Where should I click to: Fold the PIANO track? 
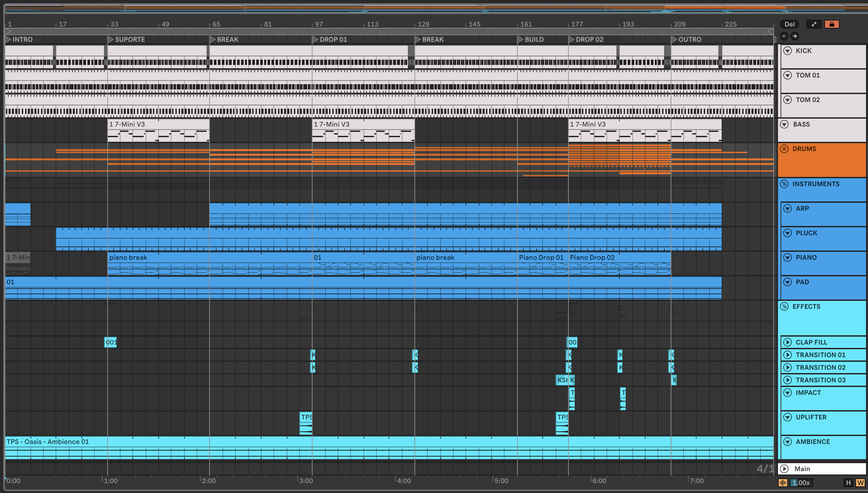coord(788,258)
